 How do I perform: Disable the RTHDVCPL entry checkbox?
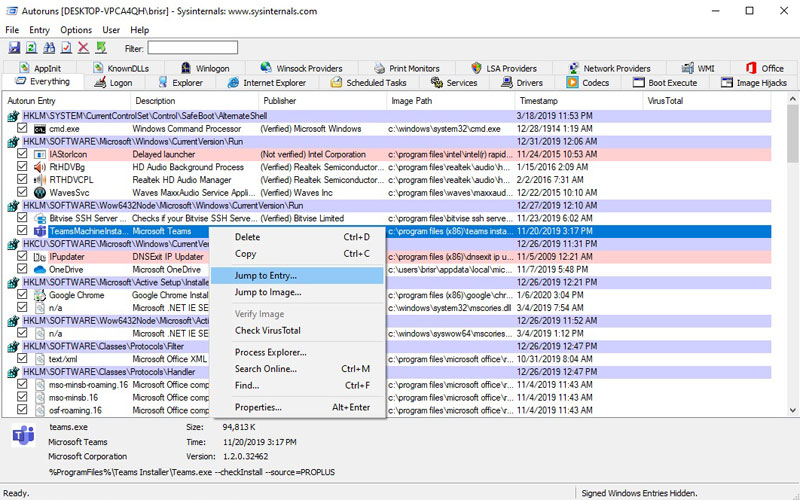click(x=22, y=180)
